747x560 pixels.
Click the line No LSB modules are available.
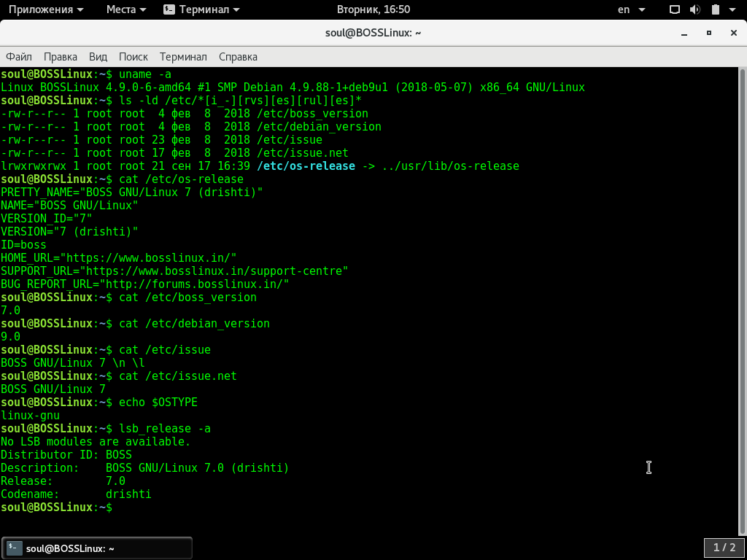[96, 442]
